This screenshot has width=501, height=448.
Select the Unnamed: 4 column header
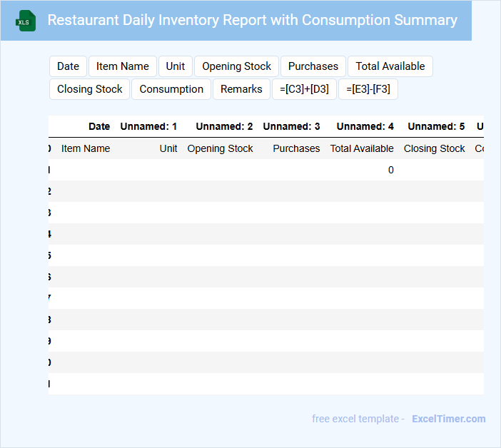coord(365,126)
